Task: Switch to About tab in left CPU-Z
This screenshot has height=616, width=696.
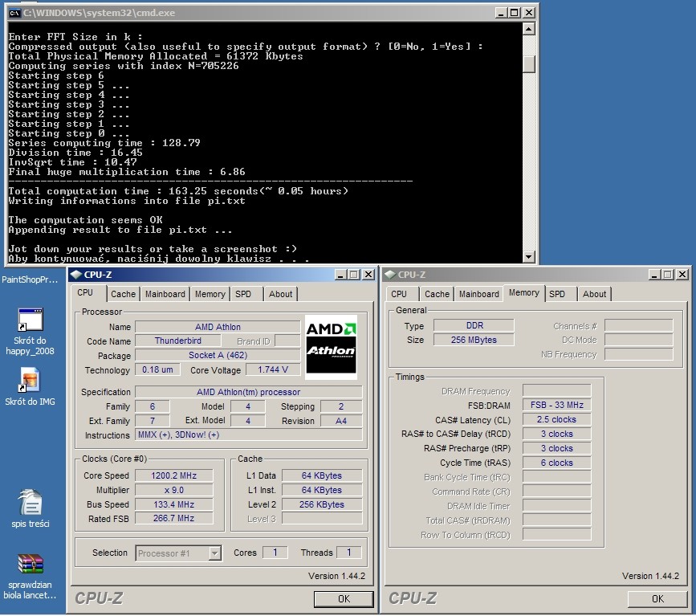Action: click(280, 294)
